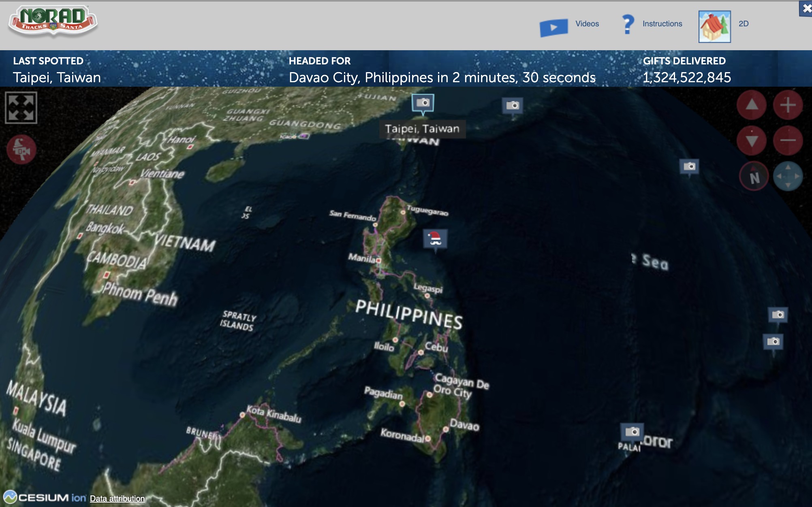Open the upper camera marker on right edge
This screenshot has height=507, width=812.
[x=778, y=315]
